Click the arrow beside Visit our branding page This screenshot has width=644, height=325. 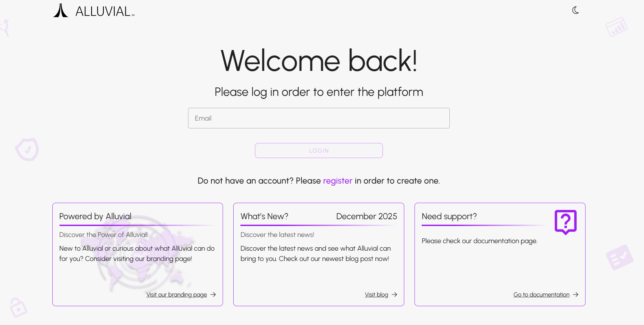pos(213,295)
